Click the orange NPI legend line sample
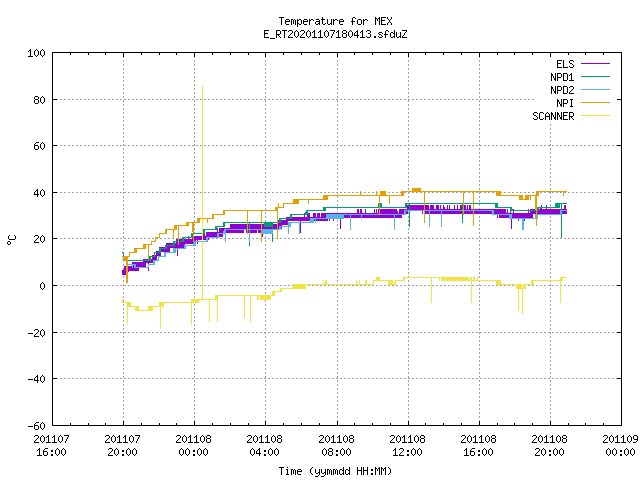This screenshot has height=480, width=640. pyautogui.click(x=596, y=103)
